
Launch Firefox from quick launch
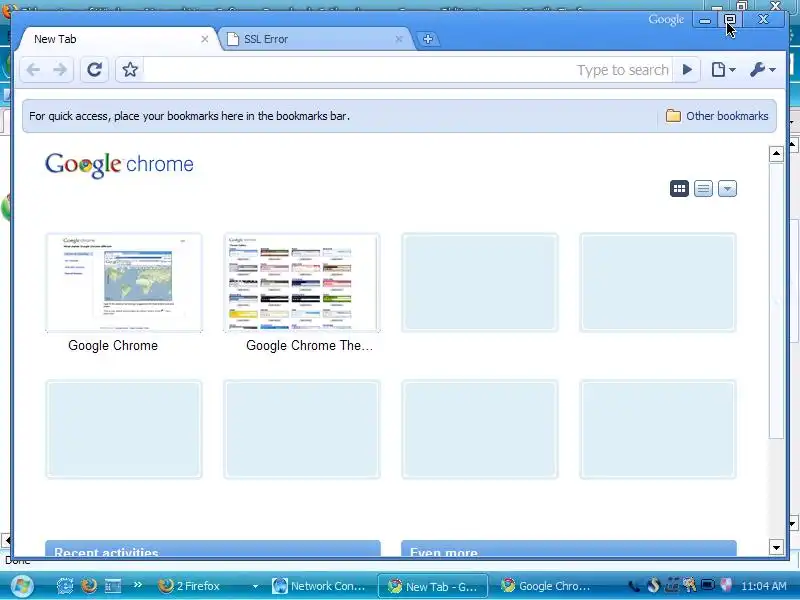point(89,586)
